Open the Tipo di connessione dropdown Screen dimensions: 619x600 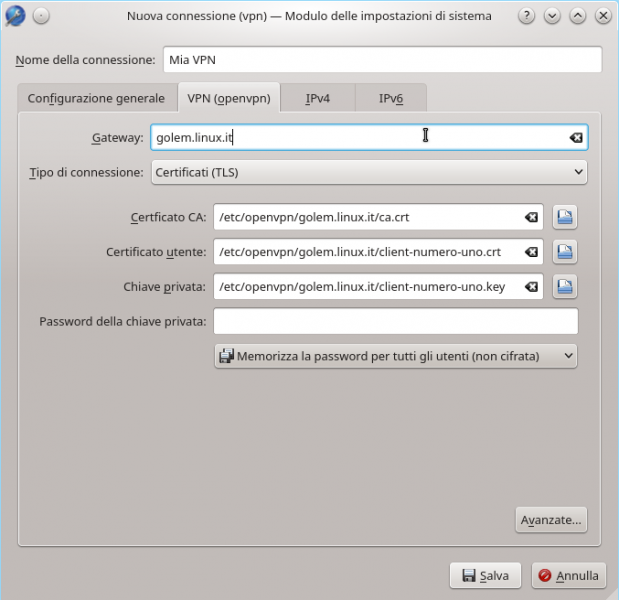tap(369, 172)
